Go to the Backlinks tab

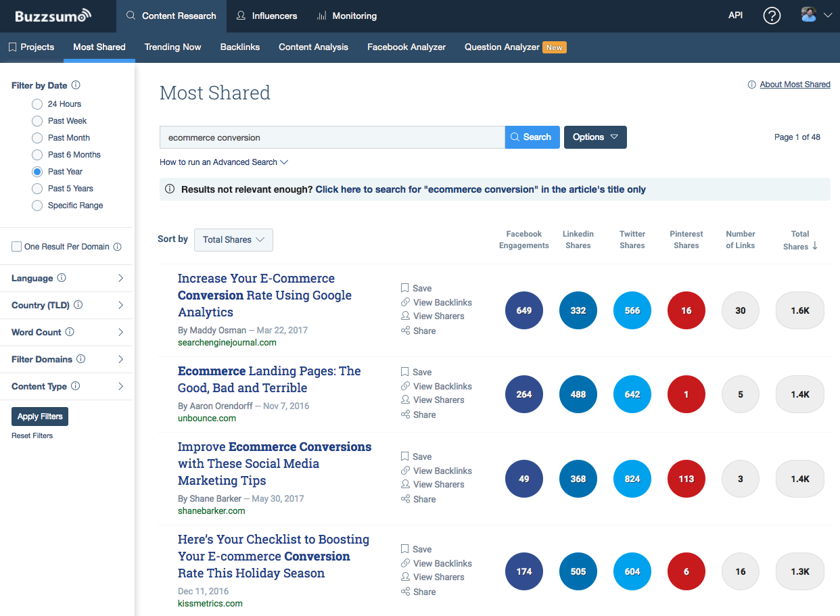click(240, 47)
